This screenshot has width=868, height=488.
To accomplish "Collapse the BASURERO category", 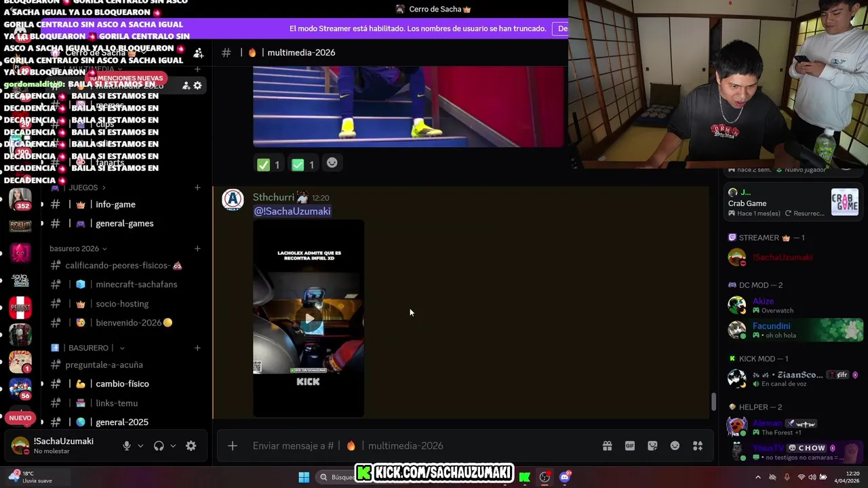I will tap(87, 348).
